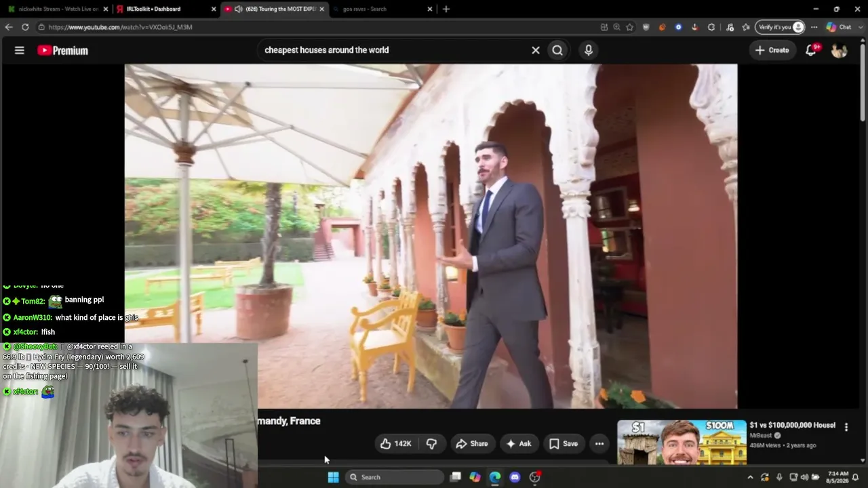Open the Windows notification center bell
868x488 pixels.
click(856, 477)
